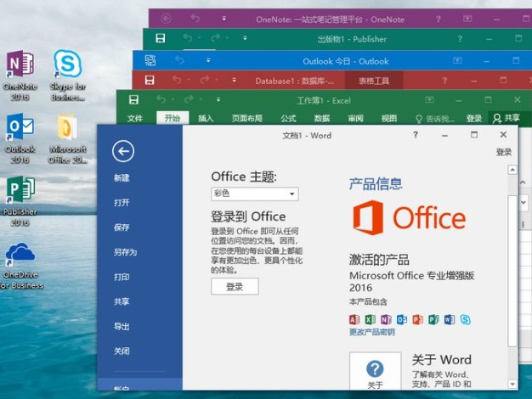This screenshot has width=532, height=399.
Task: Expand Access quick access toolbar customize arrow
Action: click(234, 81)
